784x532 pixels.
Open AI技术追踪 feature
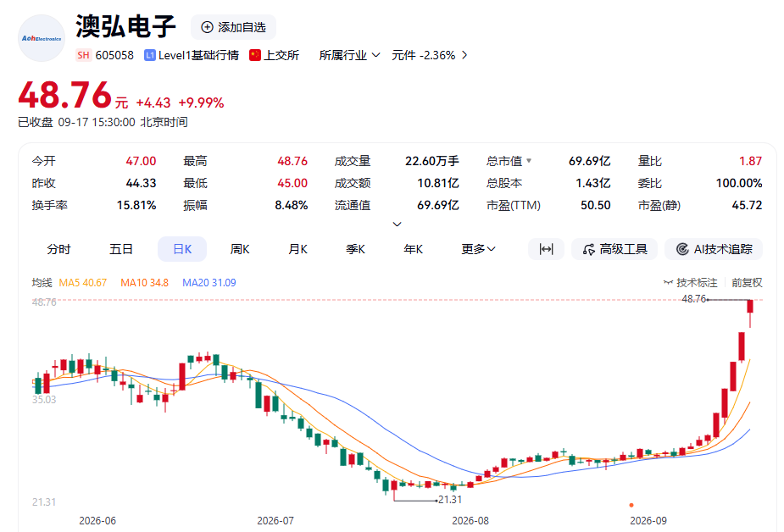click(714, 249)
